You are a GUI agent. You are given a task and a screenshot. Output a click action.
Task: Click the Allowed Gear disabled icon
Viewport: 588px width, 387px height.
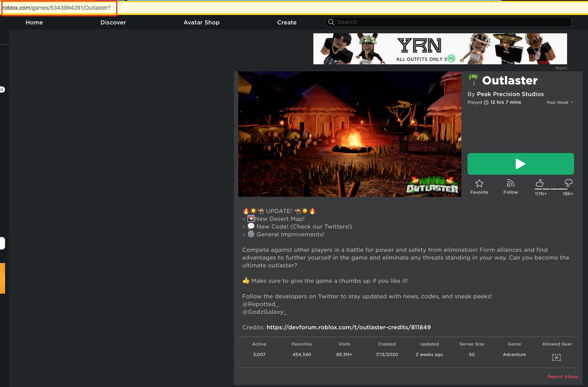(x=556, y=357)
